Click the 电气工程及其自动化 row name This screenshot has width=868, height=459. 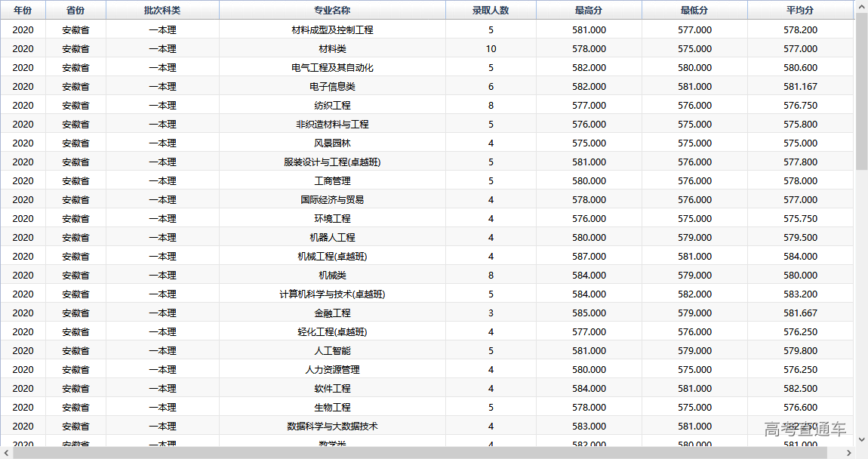click(x=332, y=68)
